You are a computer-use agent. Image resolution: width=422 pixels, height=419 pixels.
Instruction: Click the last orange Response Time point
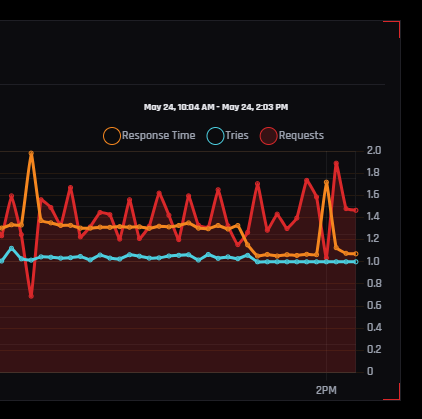click(356, 254)
